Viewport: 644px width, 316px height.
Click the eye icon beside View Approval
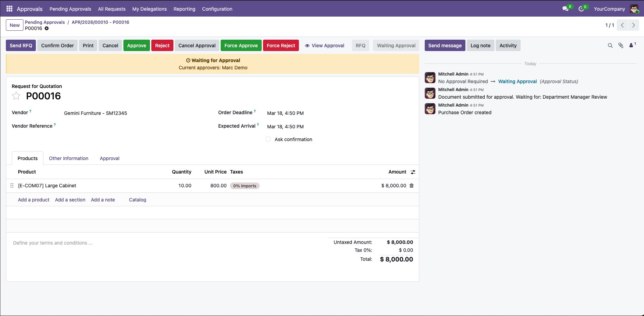point(307,45)
